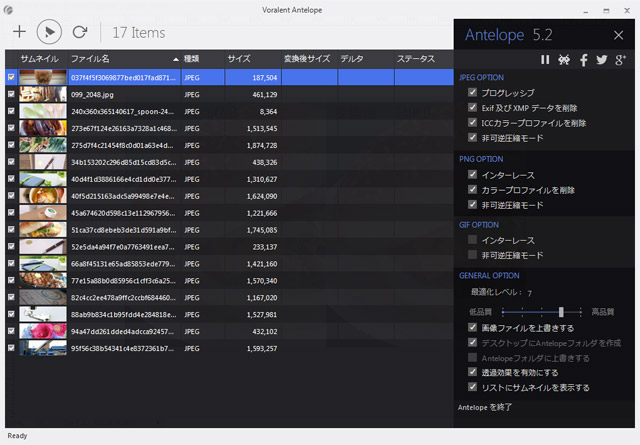Add files with the plus icon
The height and width of the screenshot is (445, 640).
click(19, 32)
